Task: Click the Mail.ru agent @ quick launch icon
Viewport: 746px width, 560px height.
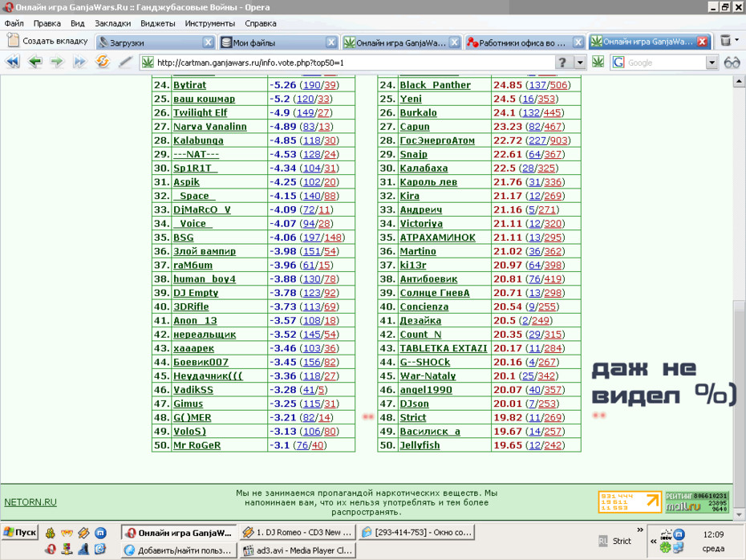Action: tap(100, 533)
